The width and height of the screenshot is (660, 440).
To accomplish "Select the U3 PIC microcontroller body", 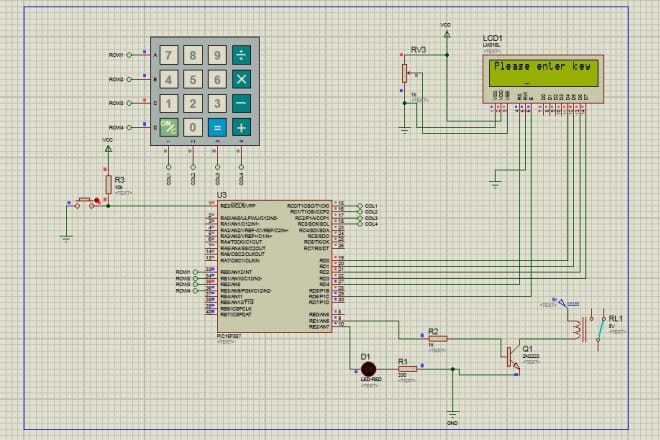I will coord(274,266).
